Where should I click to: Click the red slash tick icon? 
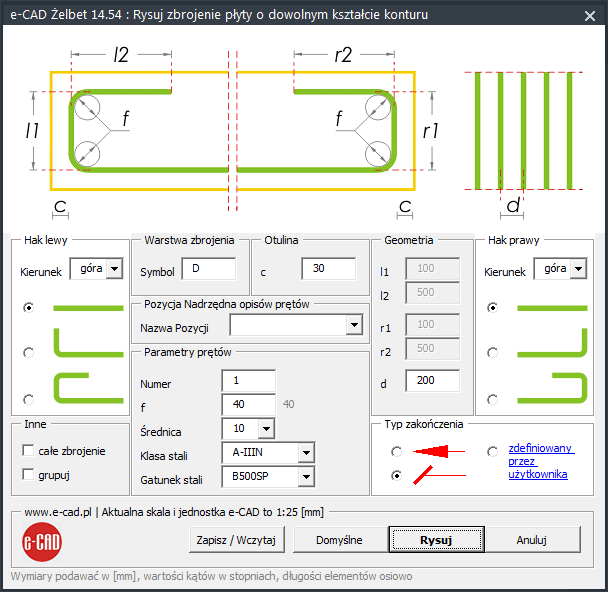point(439,475)
